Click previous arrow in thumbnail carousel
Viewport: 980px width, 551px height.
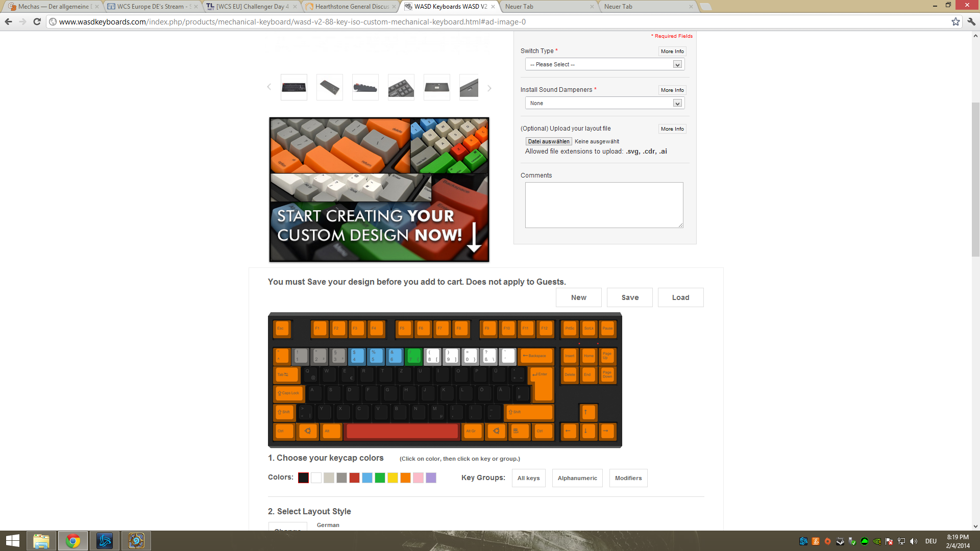click(269, 87)
